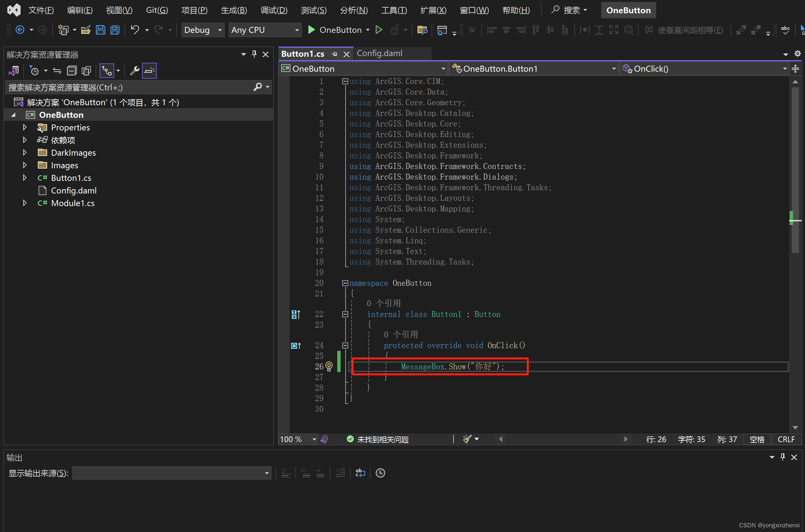Click the Save All icon
Image resolution: width=805 pixels, height=532 pixels.
[116, 30]
